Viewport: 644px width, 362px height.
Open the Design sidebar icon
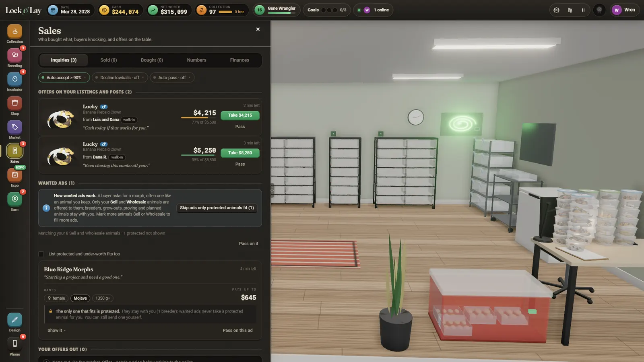[14, 320]
